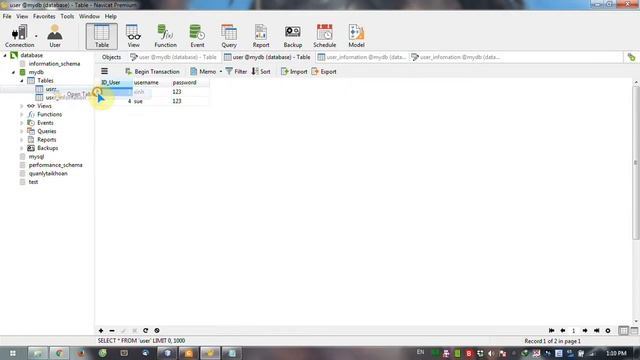Open the Event toolbar icon

click(197, 36)
